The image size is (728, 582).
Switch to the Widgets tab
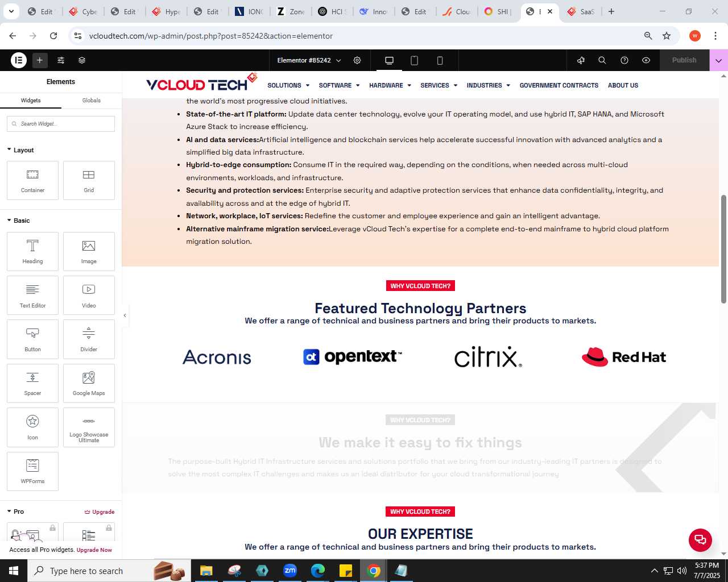(31, 101)
